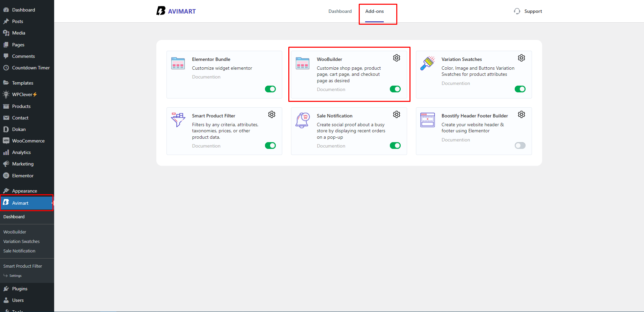
Task: Click the WooBuilder card title
Action: [329, 59]
